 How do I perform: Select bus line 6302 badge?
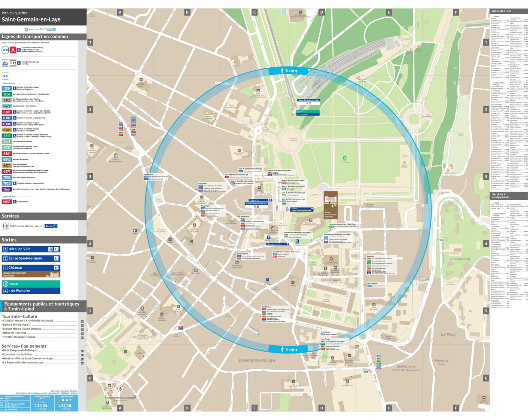7,118
